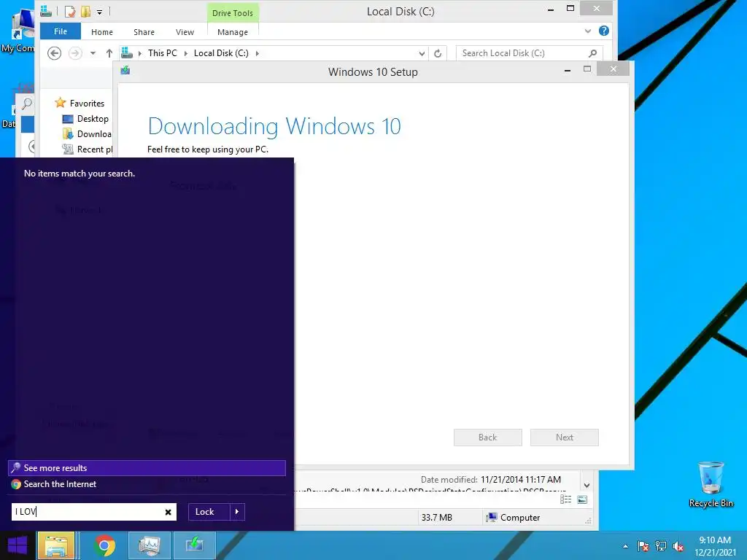Click Computer in the Explorer status bar

pos(513,518)
